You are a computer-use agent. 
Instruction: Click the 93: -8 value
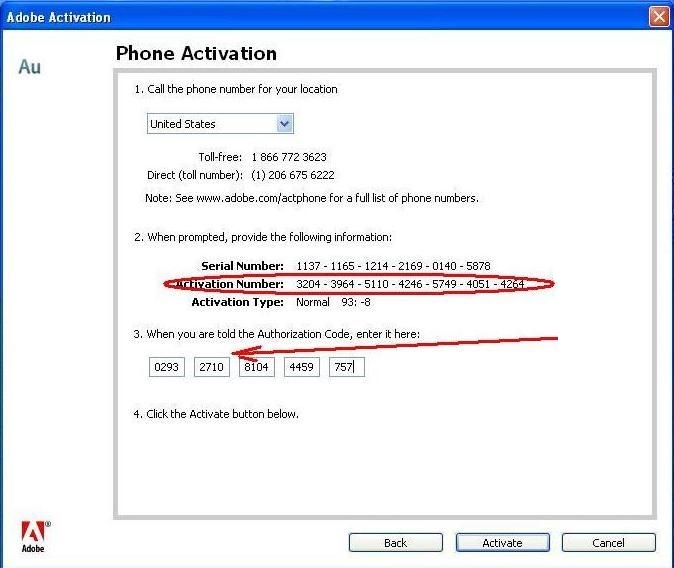[x=356, y=302]
